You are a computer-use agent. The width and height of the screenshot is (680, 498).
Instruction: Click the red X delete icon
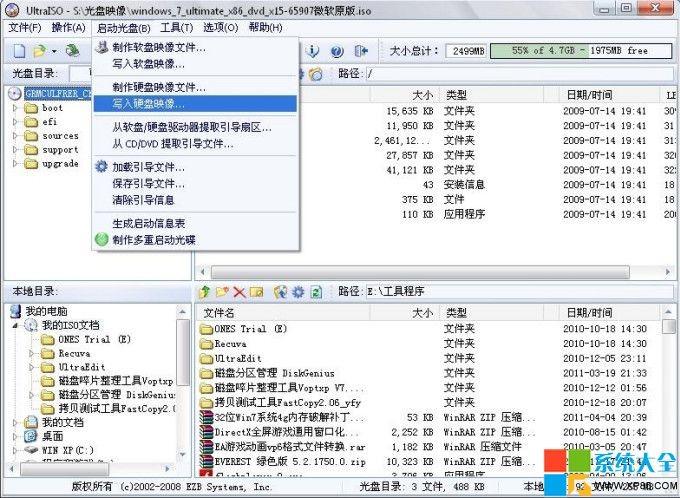coord(239,292)
